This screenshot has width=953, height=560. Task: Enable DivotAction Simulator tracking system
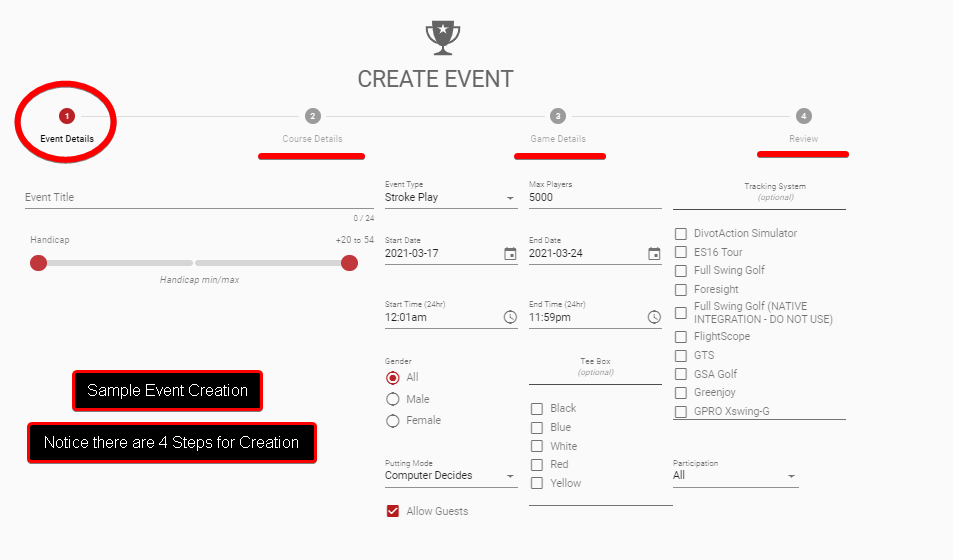[681, 233]
